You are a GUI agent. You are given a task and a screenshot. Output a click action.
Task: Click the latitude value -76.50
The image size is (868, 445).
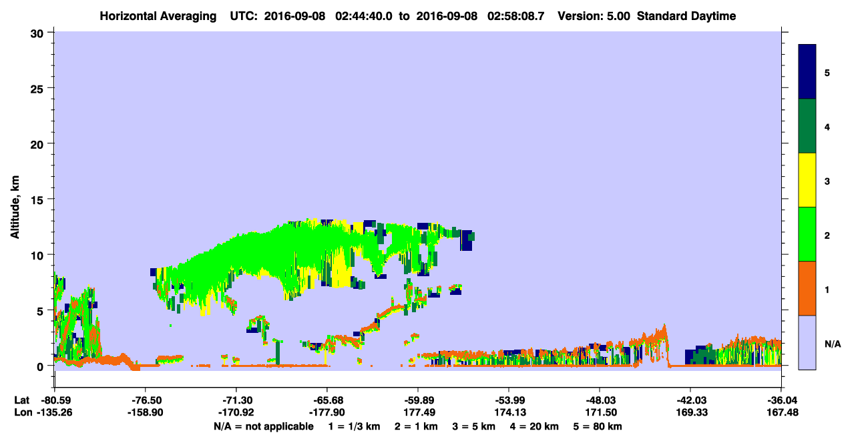pyautogui.click(x=146, y=400)
